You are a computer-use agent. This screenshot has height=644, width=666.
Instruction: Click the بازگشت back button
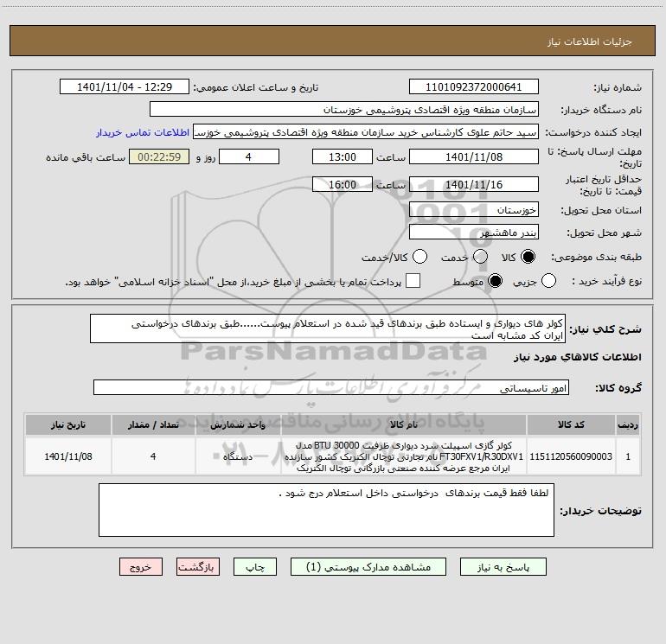coord(198,567)
